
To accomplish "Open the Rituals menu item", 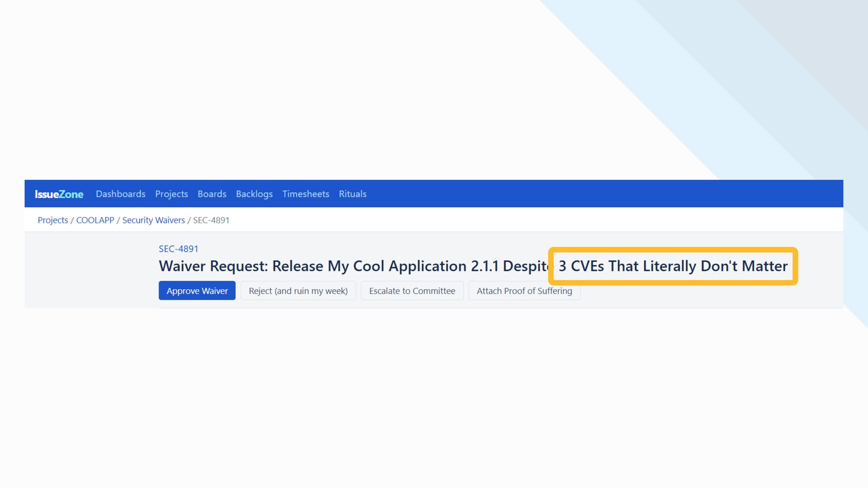I will (x=353, y=194).
